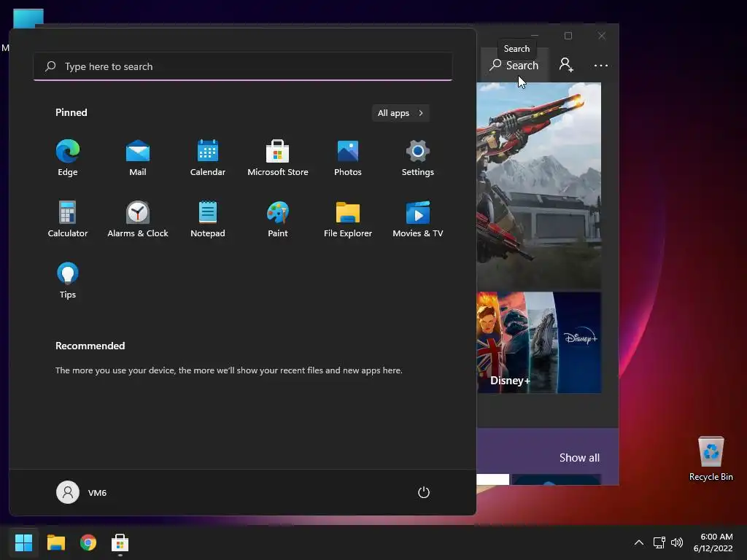
Task: Open the VM6 user account menu
Action: coord(82,492)
